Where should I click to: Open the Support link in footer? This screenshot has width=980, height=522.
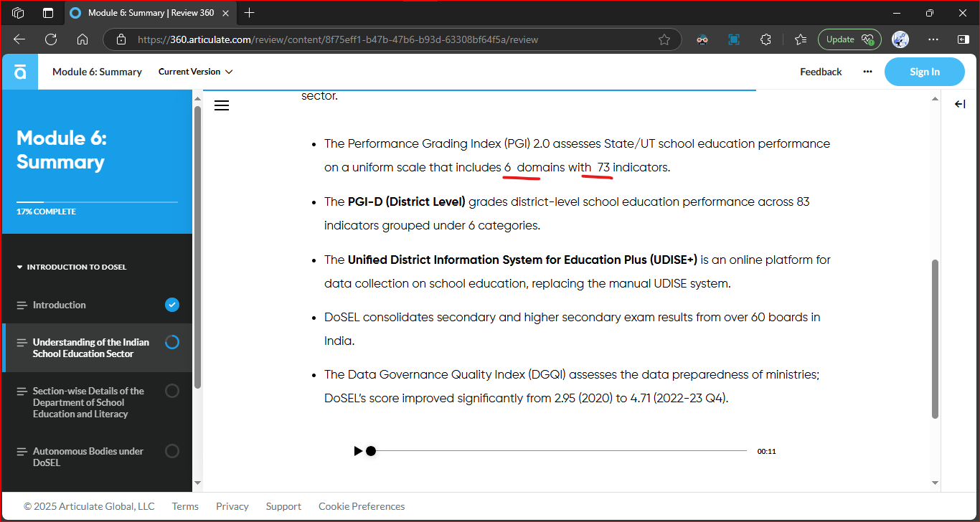point(283,506)
